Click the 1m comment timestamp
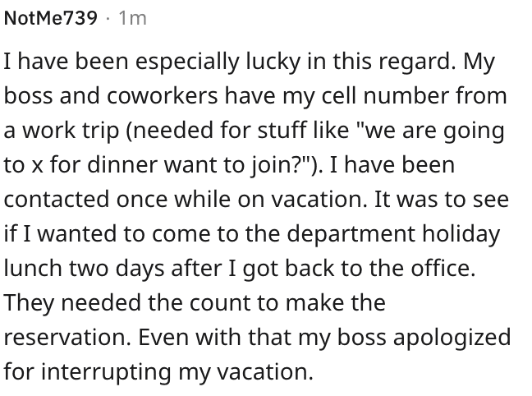This screenshot has width=532, height=396. [132, 18]
